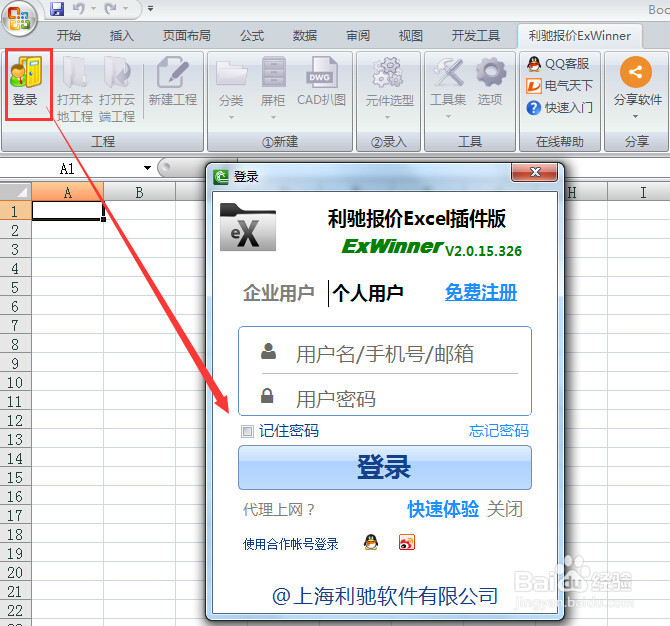Switch to the 页面布局 ribbon tab
The height and width of the screenshot is (626, 670).
coord(187,35)
